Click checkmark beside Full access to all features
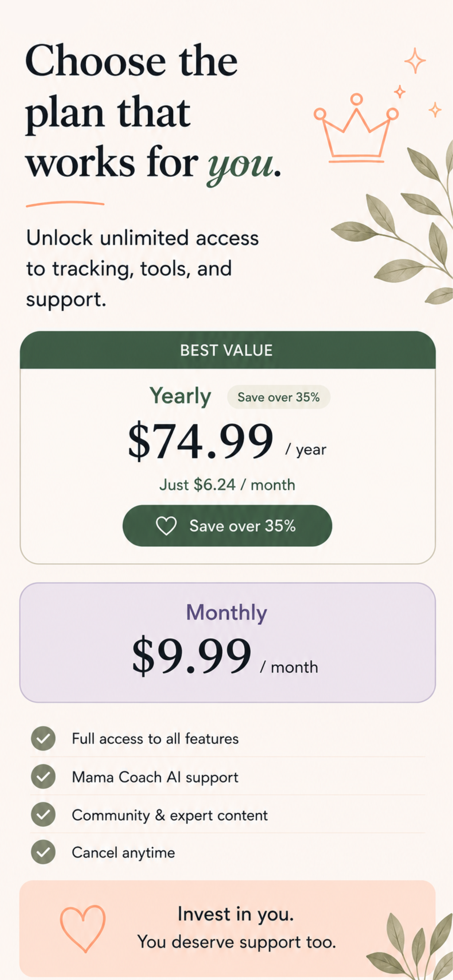The image size is (453, 980). click(43, 738)
